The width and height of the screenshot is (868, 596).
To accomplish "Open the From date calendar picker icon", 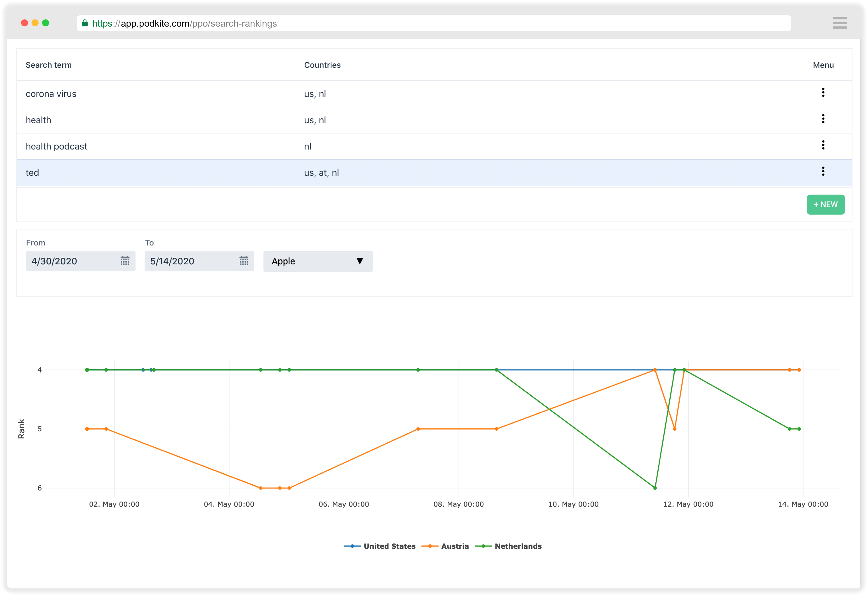I will coord(125,261).
